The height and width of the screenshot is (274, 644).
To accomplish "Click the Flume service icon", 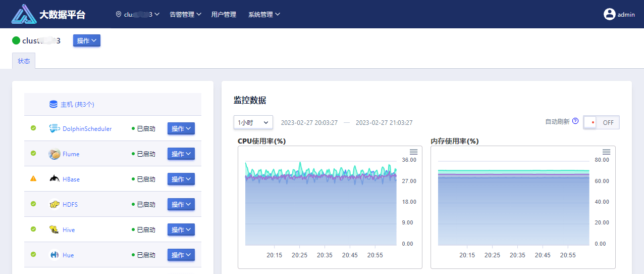I will (x=55, y=154).
